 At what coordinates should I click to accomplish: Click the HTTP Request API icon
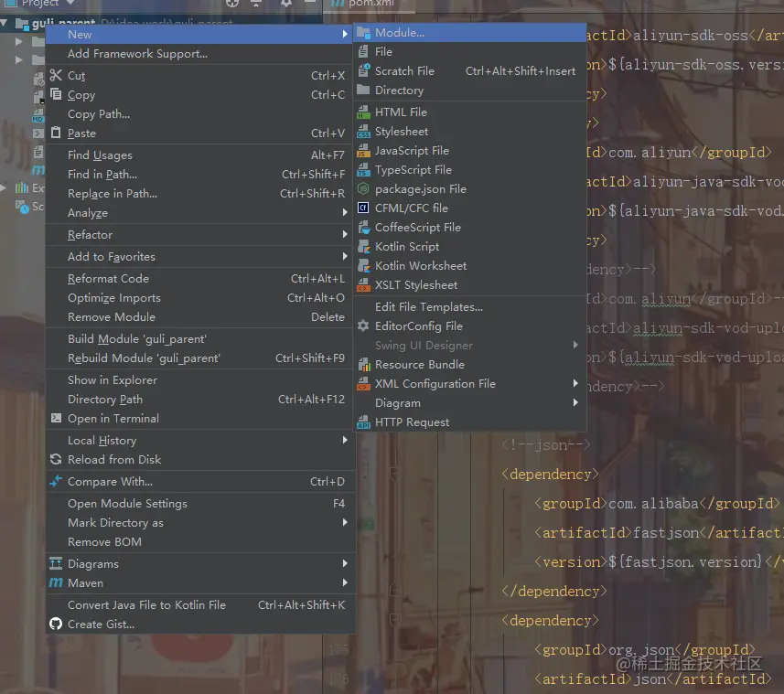click(x=363, y=422)
